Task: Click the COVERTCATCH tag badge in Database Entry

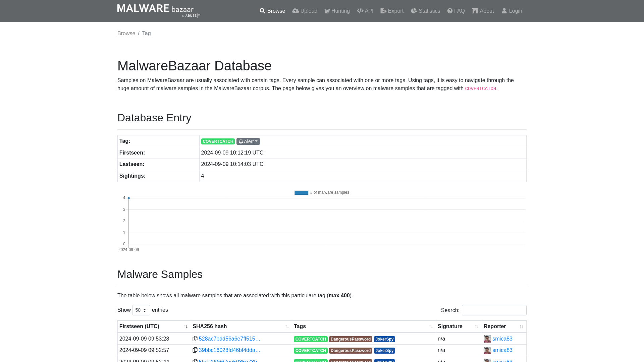Action: click(218, 141)
